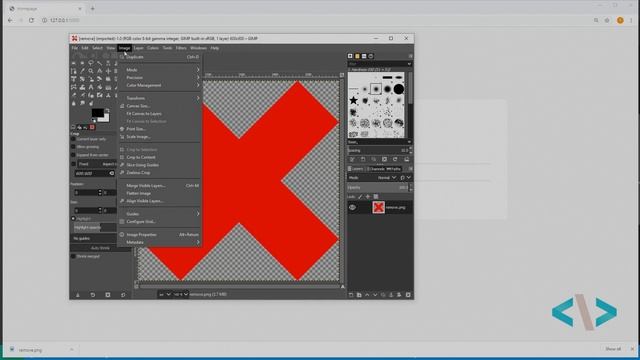Open the Fixed aspect ratio dropdown
The image size is (640, 360).
tap(97, 164)
